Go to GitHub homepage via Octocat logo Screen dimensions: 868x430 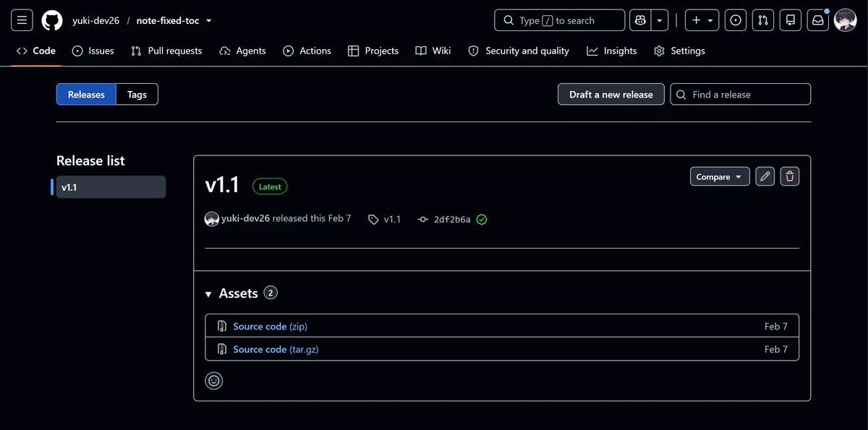(52, 20)
